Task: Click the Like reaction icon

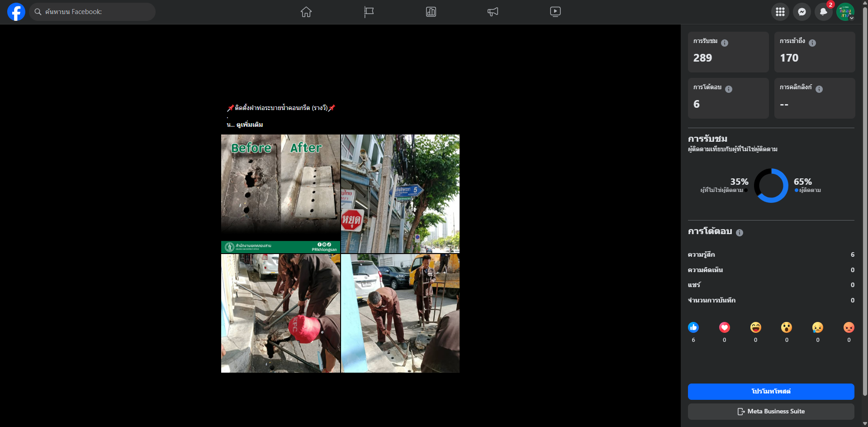Action: pyautogui.click(x=693, y=327)
